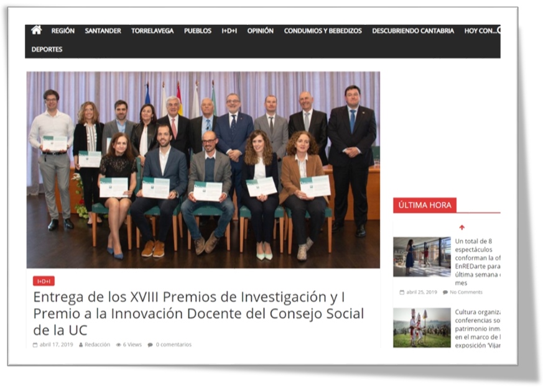Read the 'Un total de 8 espectáculos' story
Image resolution: width=543 pixels, height=392 pixels.
pos(478,262)
